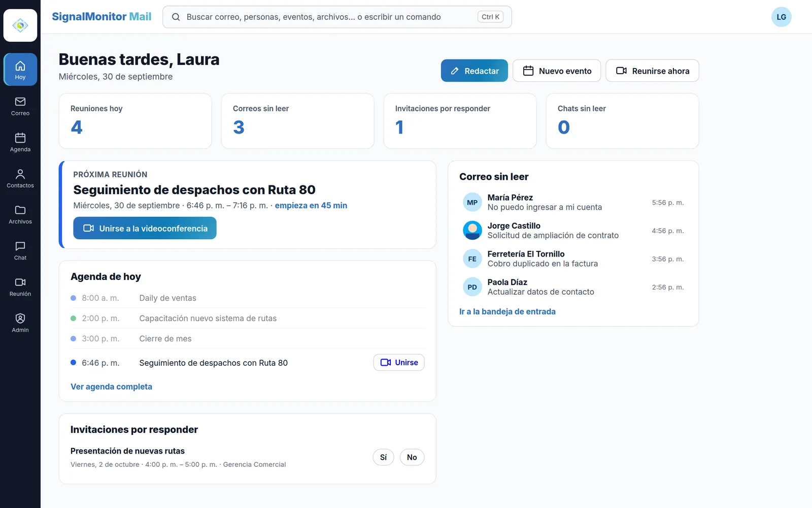Image resolution: width=812 pixels, height=508 pixels.
Task: Join the 6:46 p. m. meeting via Unirse
Action: pyautogui.click(x=399, y=362)
